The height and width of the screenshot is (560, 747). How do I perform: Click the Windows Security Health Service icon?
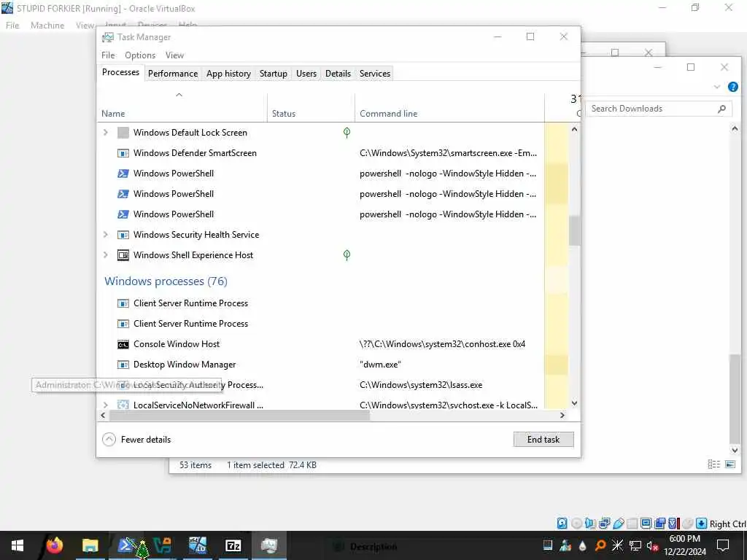pos(123,236)
